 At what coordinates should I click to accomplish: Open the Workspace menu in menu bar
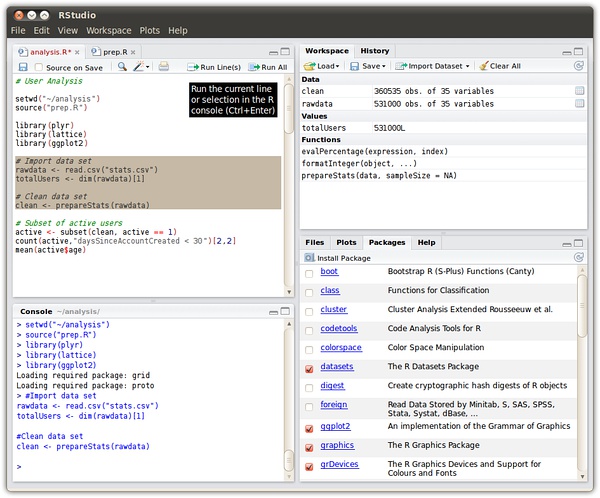tap(108, 31)
